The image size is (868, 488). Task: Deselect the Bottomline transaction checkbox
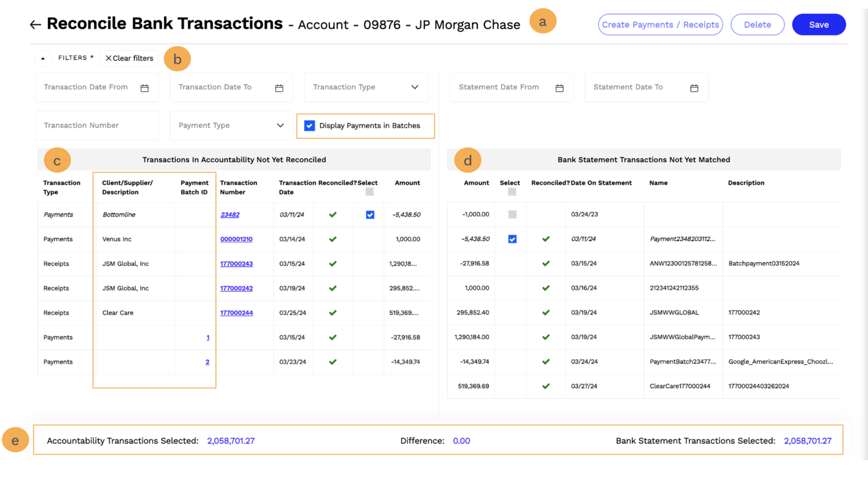369,214
